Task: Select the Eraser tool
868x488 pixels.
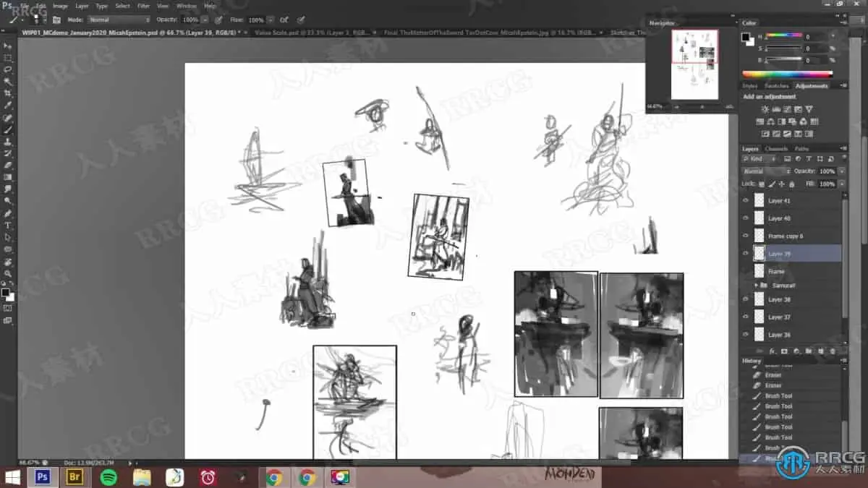Action: click(8, 166)
